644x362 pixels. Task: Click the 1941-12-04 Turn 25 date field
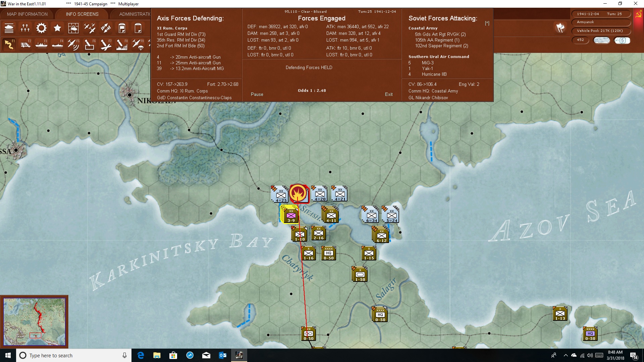coord(600,14)
